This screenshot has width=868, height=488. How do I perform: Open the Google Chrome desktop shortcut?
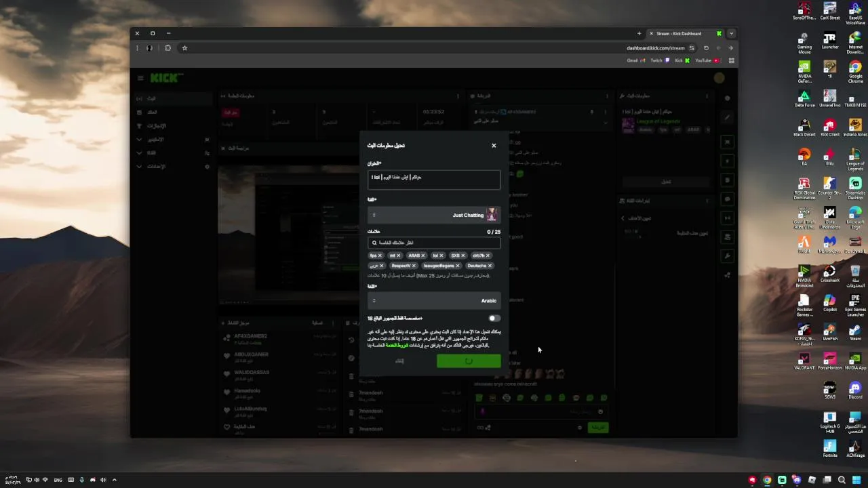[x=855, y=72]
